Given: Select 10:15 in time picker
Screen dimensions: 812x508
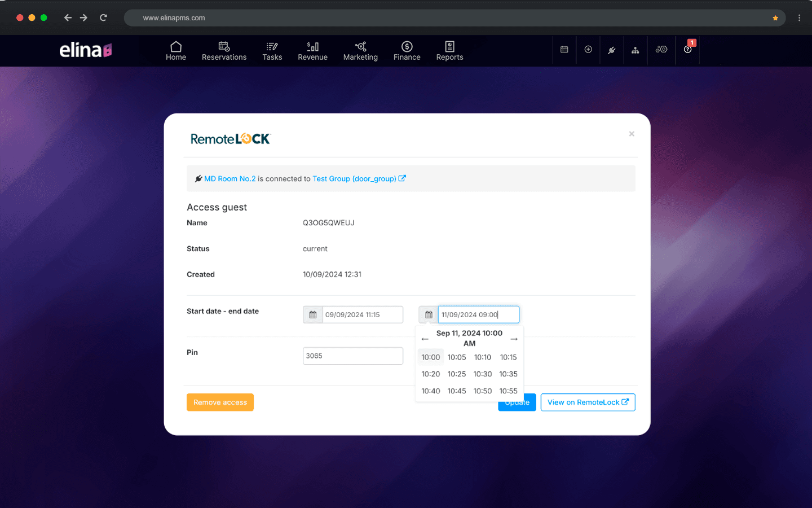Looking at the screenshot, I should tap(508, 357).
